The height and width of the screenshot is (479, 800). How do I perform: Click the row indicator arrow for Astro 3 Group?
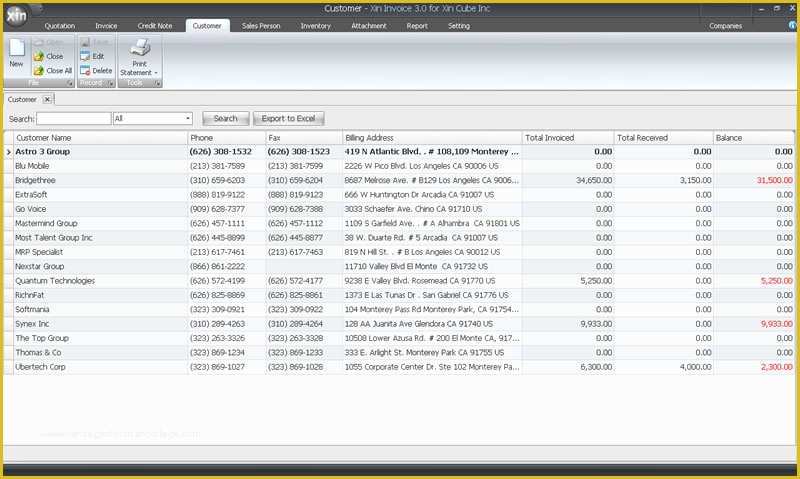coord(8,152)
